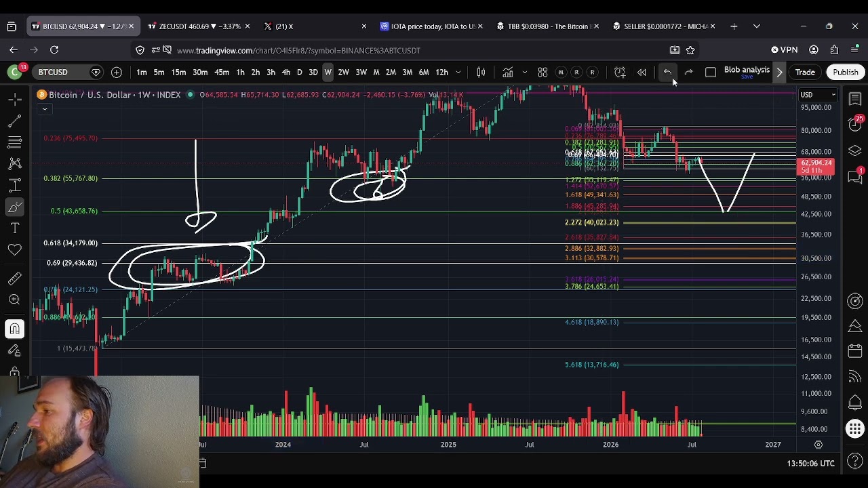Create a new alert
The image size is (868, 488).
click(620, 73)
